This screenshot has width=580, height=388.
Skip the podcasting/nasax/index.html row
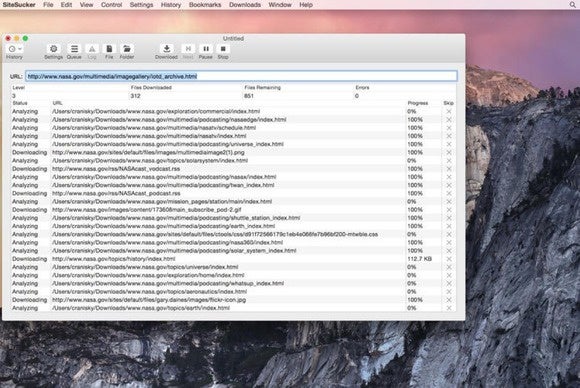click(x=449, y=177)
